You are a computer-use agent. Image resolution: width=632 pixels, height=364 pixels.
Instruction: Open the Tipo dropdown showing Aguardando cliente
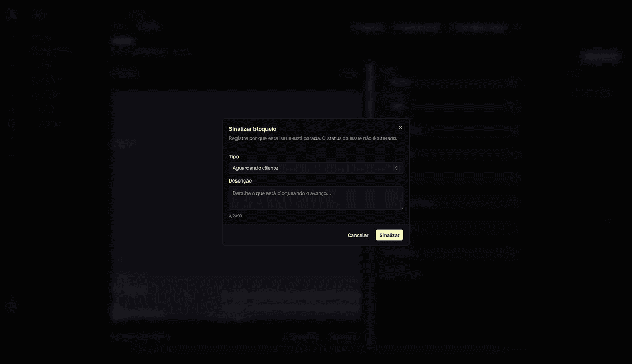316,168
